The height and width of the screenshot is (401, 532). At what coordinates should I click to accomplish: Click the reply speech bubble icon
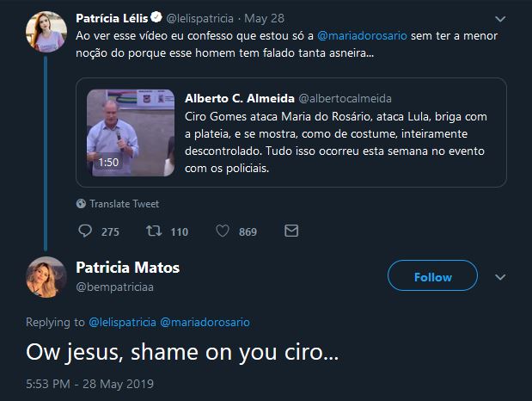(x=86, y=231)
